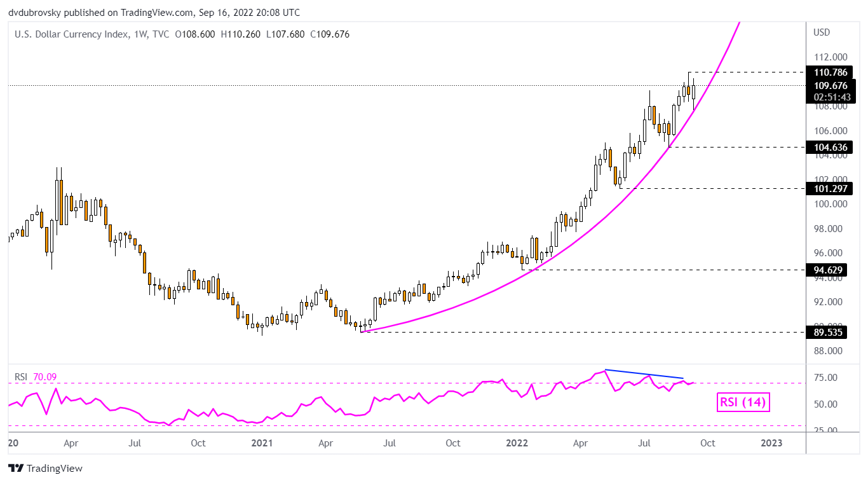Click the USD currency label on price axis
868x482 pixels.
[822, 32]
